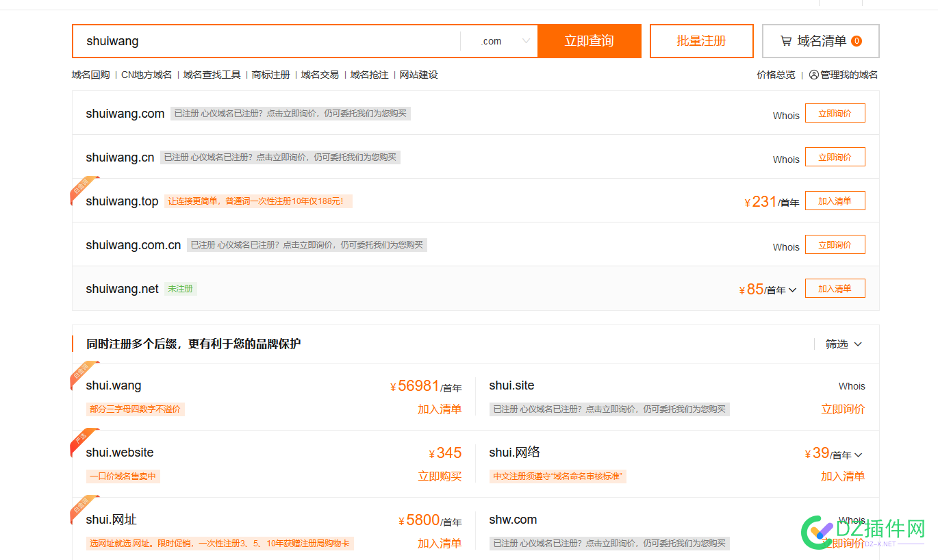Add shuiwang.net to the list
938x560 pixels.
click(x=835, y=288)
